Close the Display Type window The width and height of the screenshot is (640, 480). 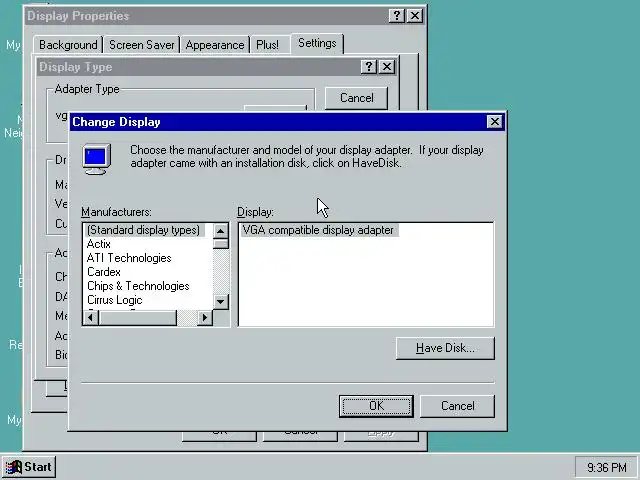pos(387,67)
